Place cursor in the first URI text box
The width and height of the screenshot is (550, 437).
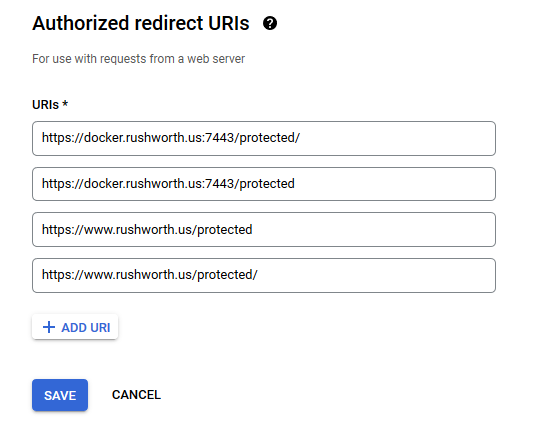[x=264, y=139]
